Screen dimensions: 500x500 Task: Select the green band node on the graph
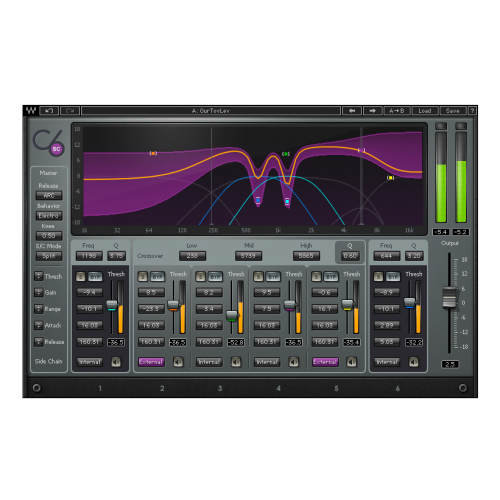286,154
